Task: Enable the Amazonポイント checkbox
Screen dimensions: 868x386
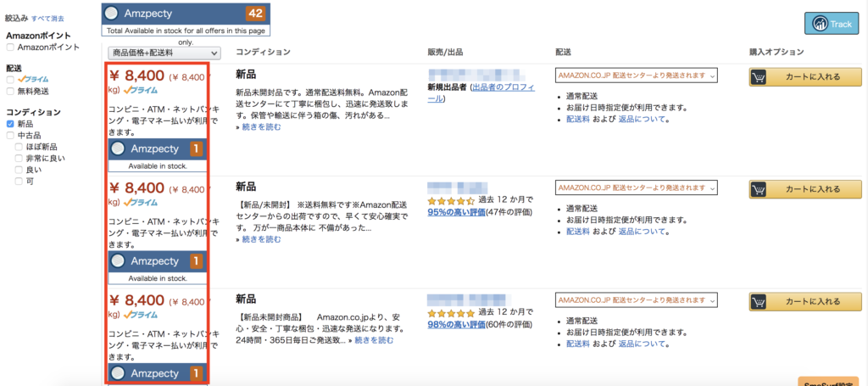Action: 10,48
